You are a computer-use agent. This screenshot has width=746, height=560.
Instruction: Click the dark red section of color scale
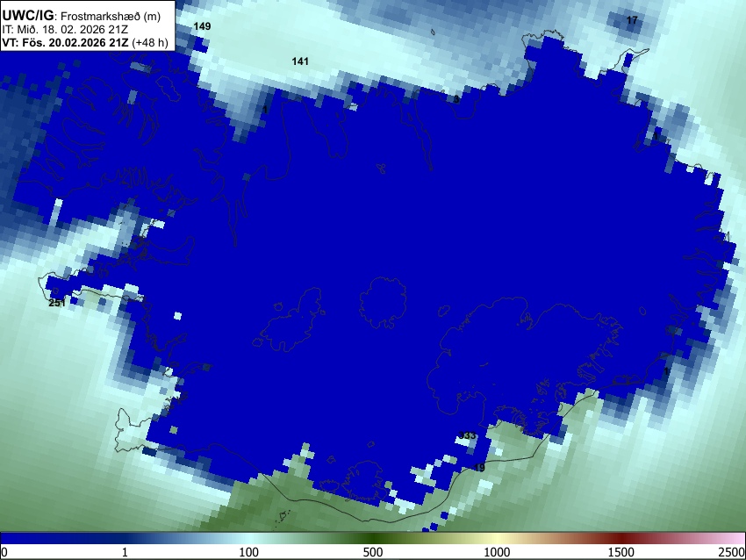click(621, 538)
